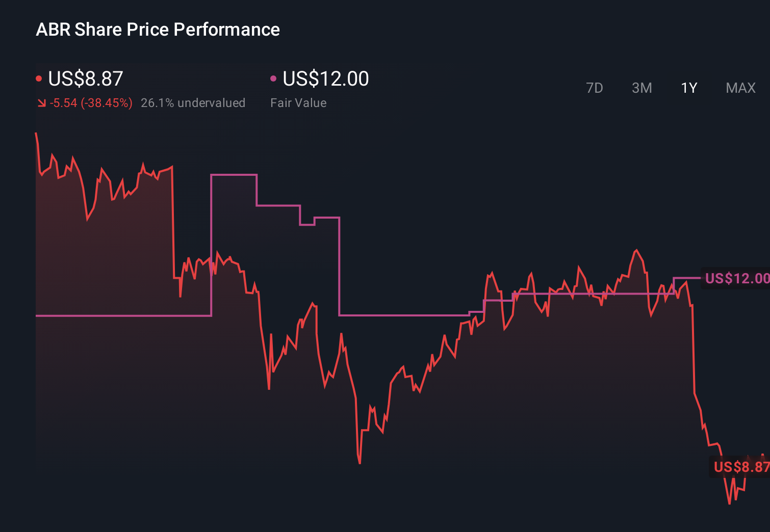Click the red downward arrow next to -5.54

pyautogui.click(x=41, y=103)
